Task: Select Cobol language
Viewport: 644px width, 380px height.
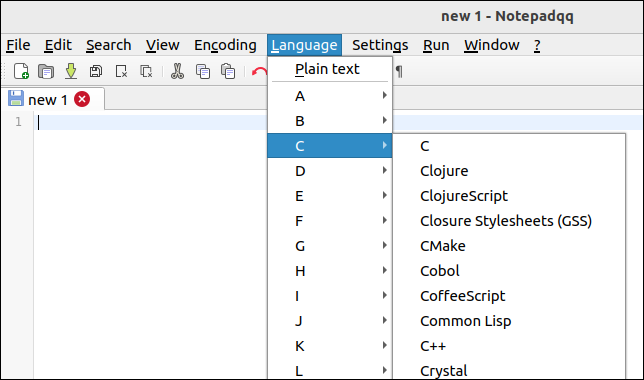Action: point(509,271)
